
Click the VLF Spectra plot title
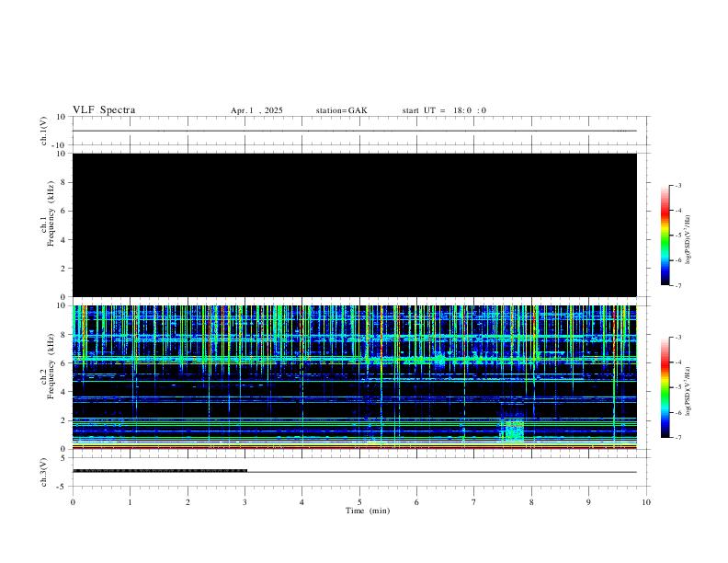[104, 110]
